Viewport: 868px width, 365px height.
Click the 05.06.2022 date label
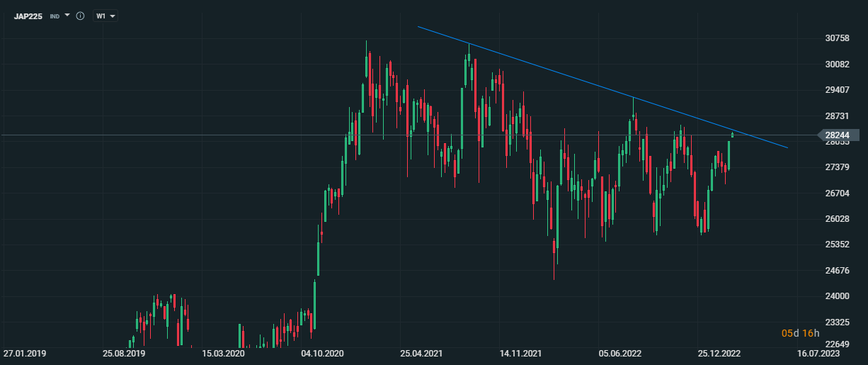pyautogui.click(x=619, y=352)
